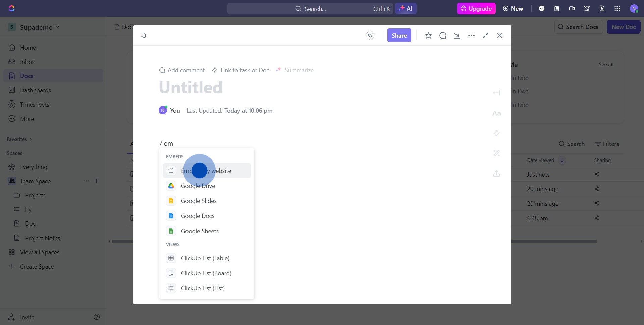Open the Projects folder
The image size is (644, 325).
click(35, 195)
